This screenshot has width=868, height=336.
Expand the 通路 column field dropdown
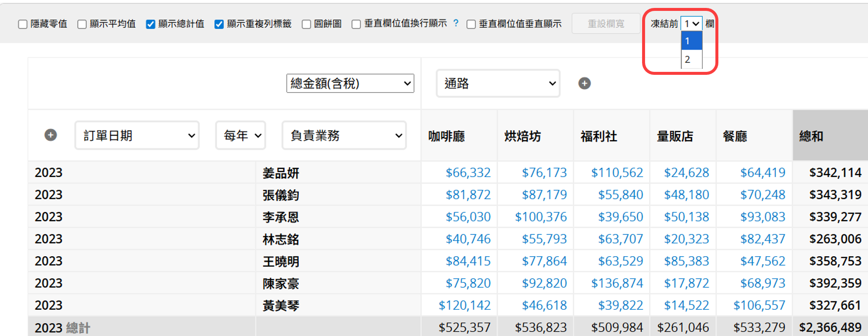(x=498, y=83)
